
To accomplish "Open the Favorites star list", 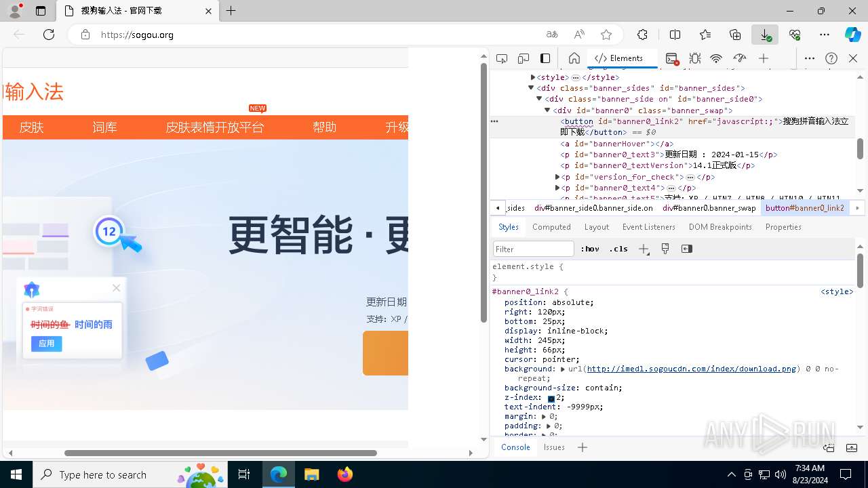I will [705, 35].
